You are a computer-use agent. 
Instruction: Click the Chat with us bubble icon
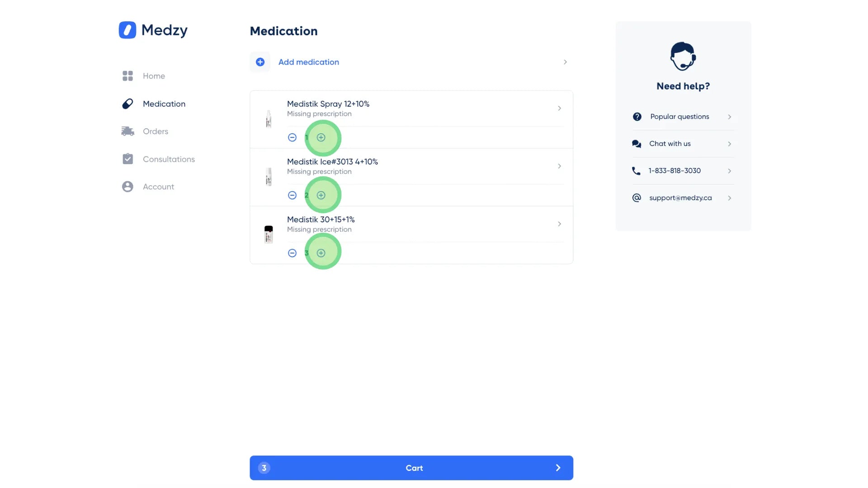637,144
